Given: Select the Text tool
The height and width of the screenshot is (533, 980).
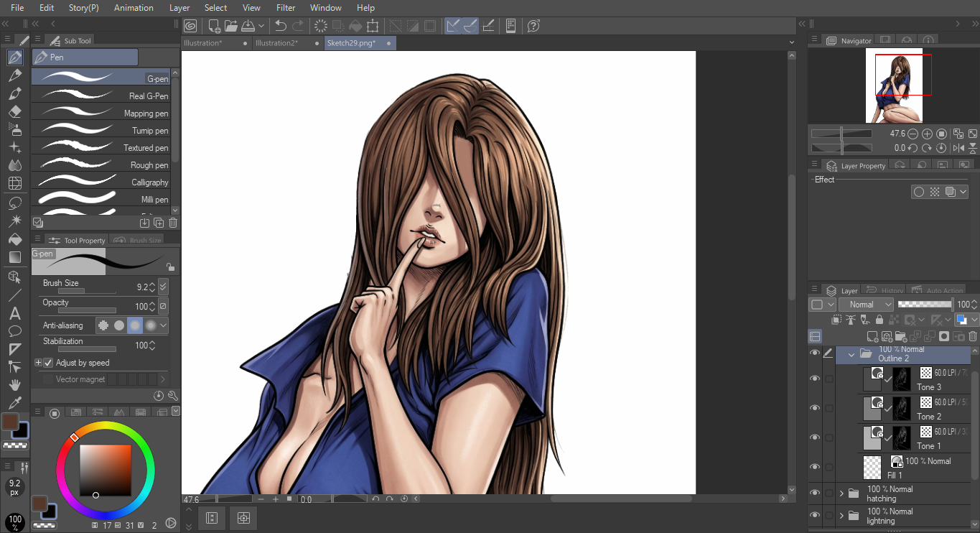Looking at the screenshot, I should click(15, 313).
